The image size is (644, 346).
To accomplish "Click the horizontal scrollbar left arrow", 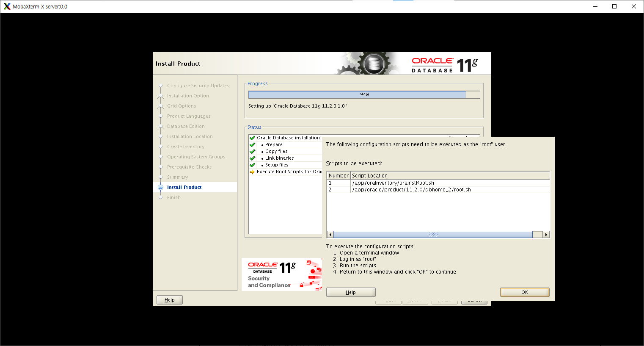I will tap(330, 235).
